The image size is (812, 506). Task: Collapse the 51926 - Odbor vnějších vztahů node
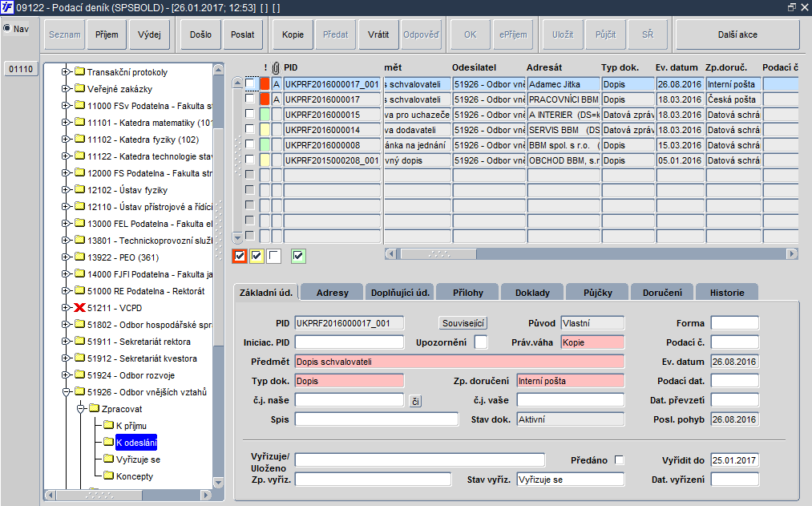[67, 392]
